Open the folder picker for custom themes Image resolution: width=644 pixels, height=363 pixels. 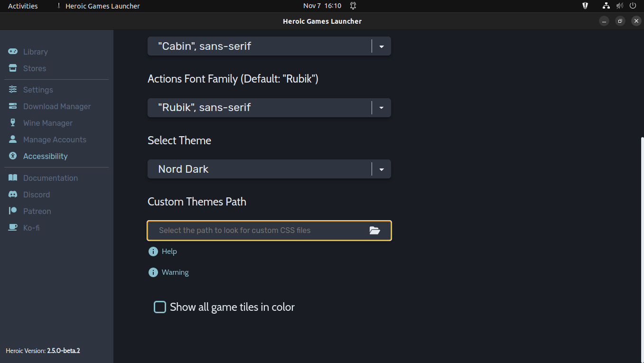pyautogui.click(x=375, y=230)
